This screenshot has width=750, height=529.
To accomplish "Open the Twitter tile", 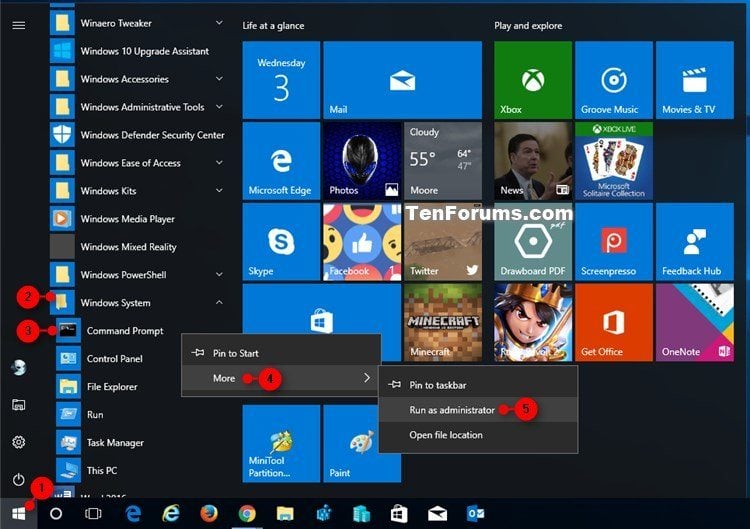I will click(x=443, y=242).
